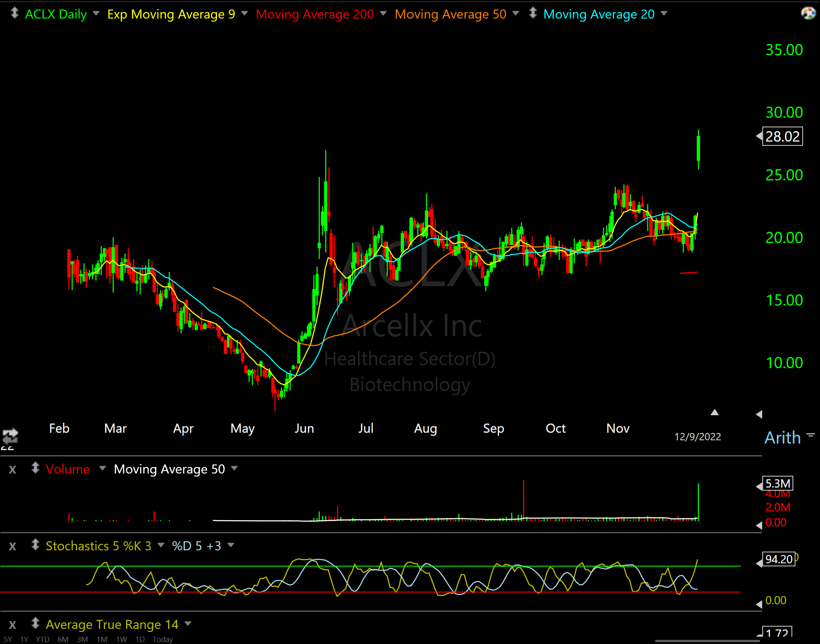Expand the Moving Average 20 dropdown

coord(664,13)
